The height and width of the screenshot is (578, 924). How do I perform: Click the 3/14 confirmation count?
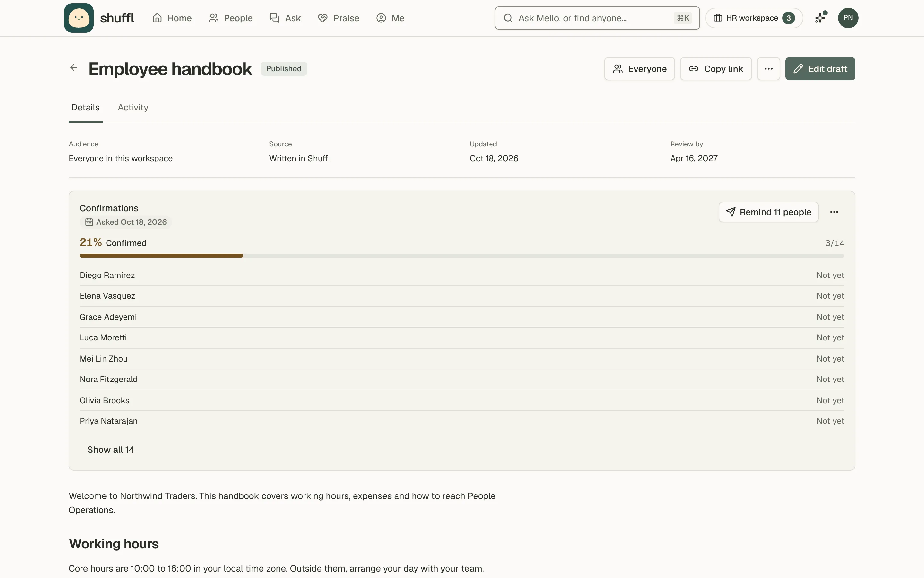[x=835, y=243]
